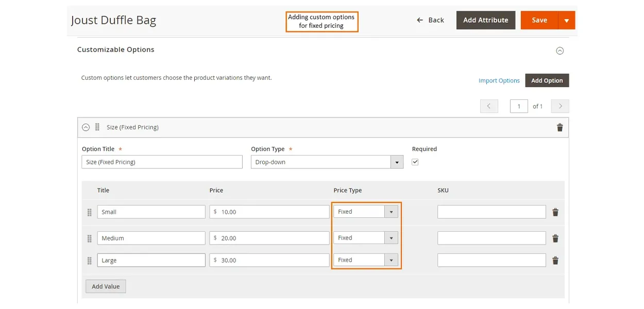Screen dimensions: 644x309
Task: Click trash icon for Small row
Action: 555,212
